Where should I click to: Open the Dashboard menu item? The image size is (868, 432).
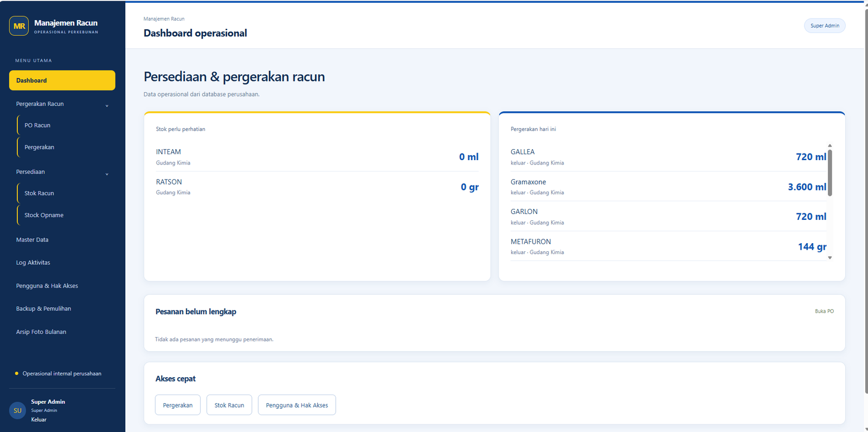(62, 80)
